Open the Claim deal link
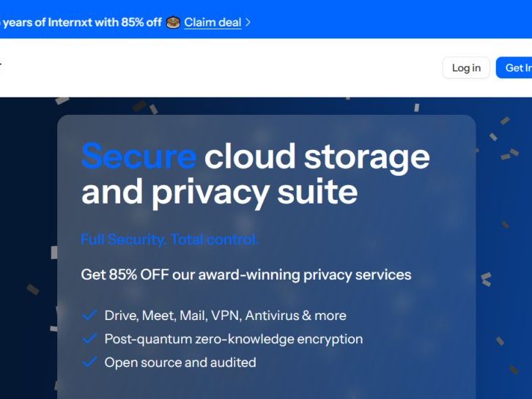Viewport: 532px width, 399px height. point(213,22)
